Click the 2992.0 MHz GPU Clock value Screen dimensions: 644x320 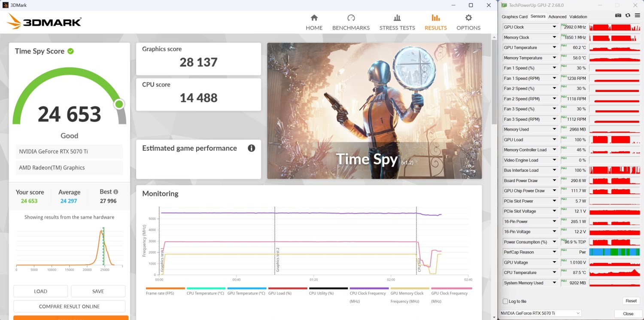575,27
